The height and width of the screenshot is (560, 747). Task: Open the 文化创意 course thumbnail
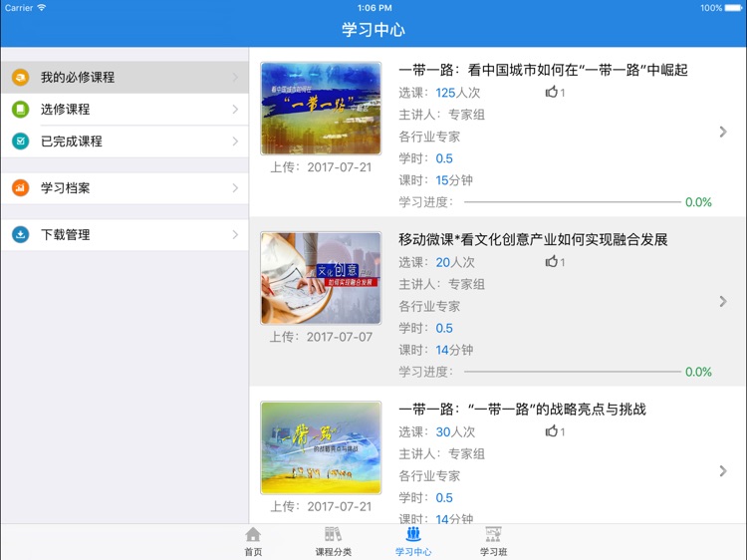(321, 278)
